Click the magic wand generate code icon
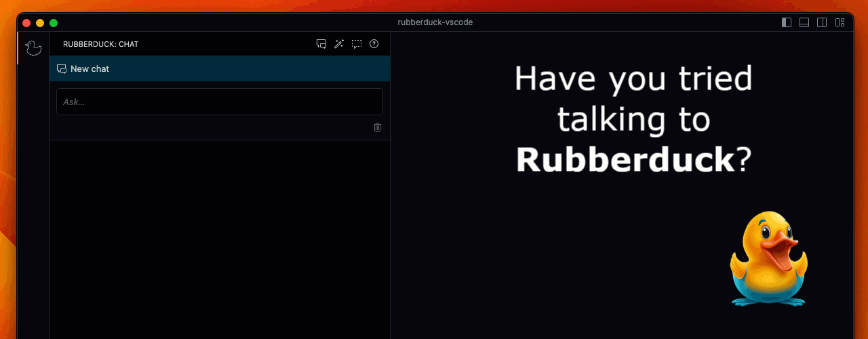Viewport: 868px width, 339px height. pos(339,44)
